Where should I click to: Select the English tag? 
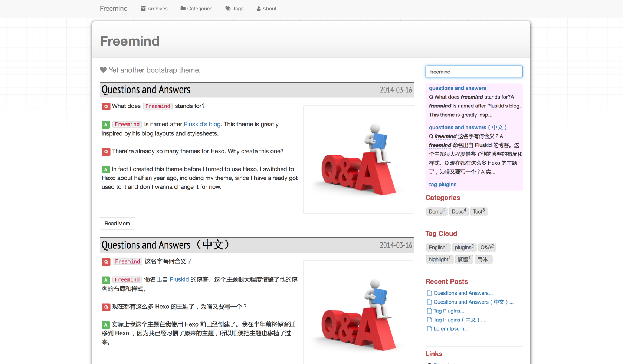pos(438,247)
